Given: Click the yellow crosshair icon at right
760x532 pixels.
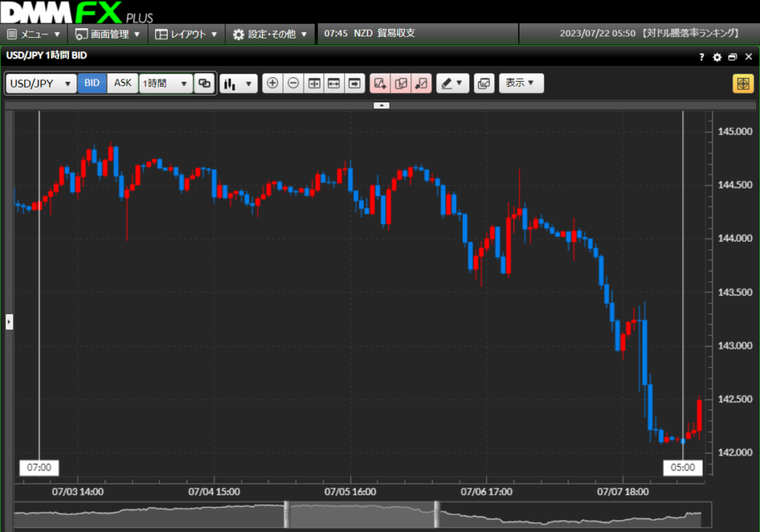Looking at the screenshot, I should pos(742,83).
